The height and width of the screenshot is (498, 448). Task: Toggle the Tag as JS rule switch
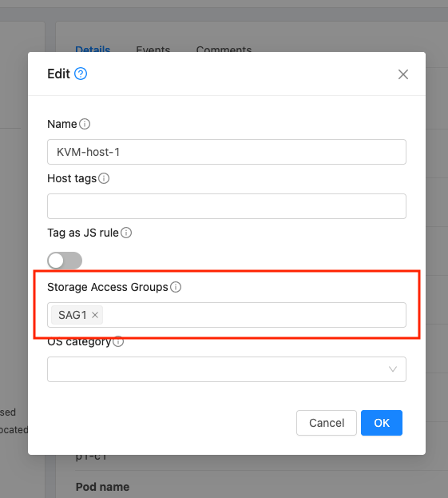coord(65,261)
